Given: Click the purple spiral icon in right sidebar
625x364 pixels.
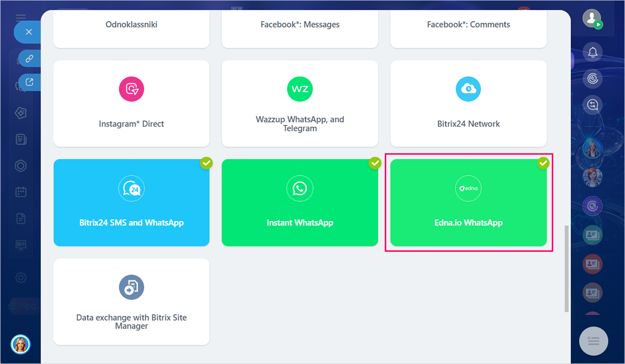Looking at the screenshot, I should (592, 206).
